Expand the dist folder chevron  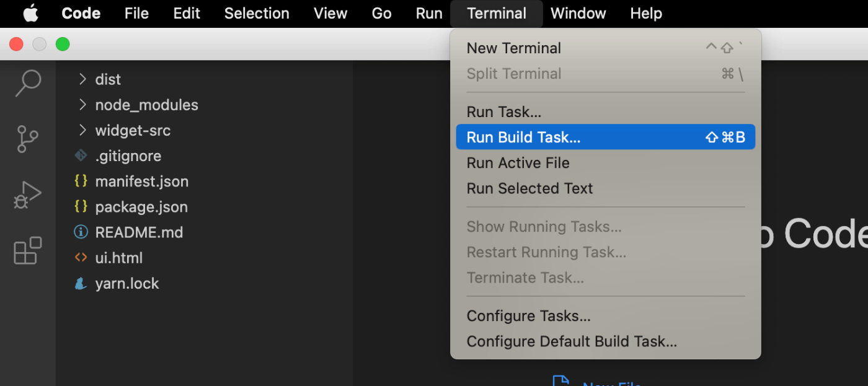(82, 79)
